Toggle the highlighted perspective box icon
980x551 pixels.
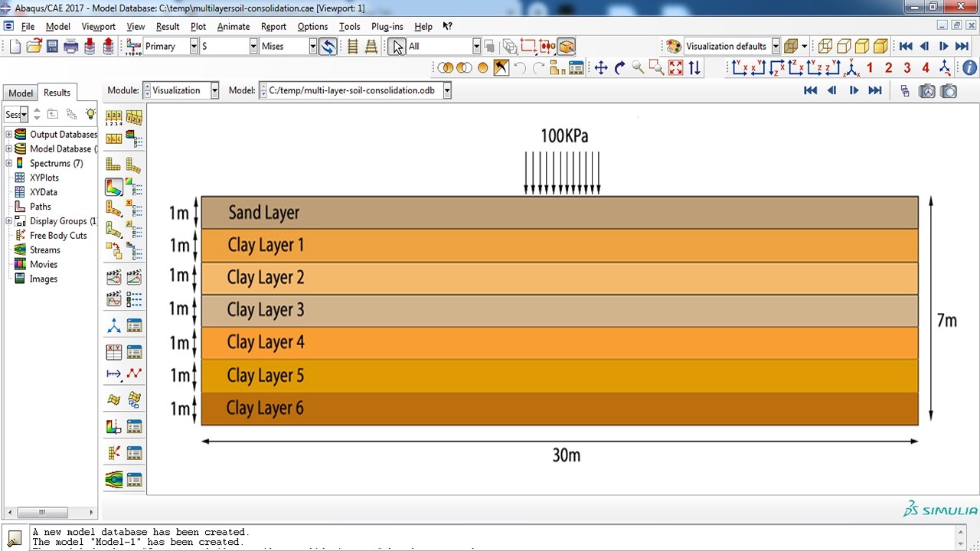[x=567, y=46]
